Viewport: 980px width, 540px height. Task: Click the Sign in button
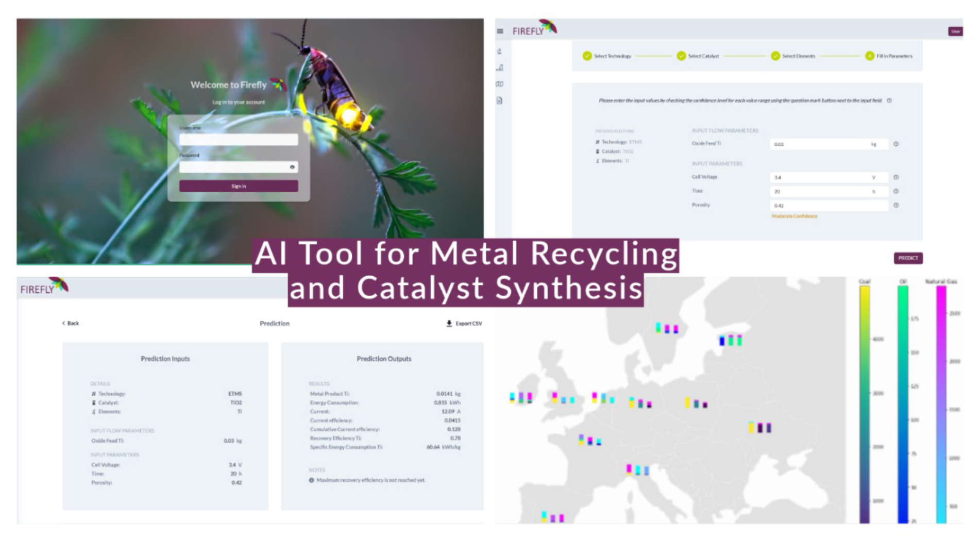[239, 186]
